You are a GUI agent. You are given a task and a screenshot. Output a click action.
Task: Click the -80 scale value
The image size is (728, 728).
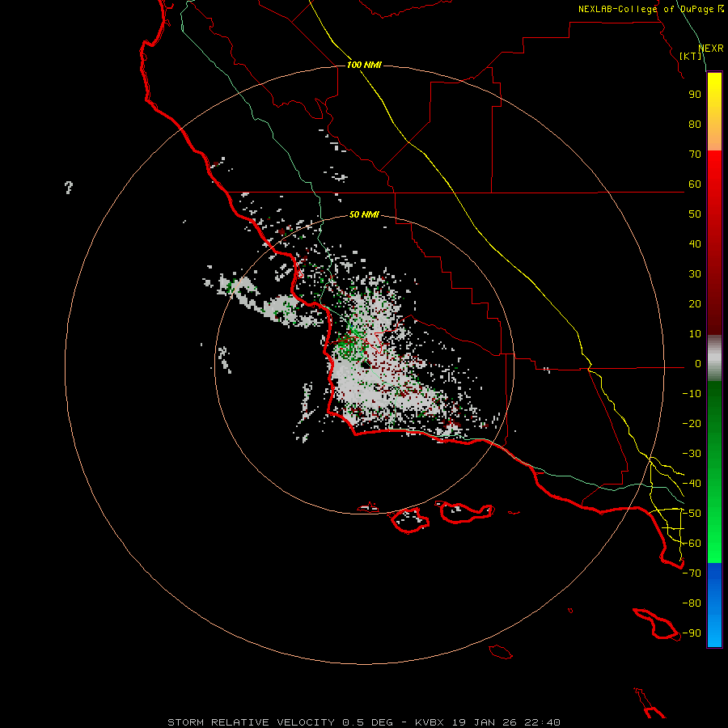(692, 603)
